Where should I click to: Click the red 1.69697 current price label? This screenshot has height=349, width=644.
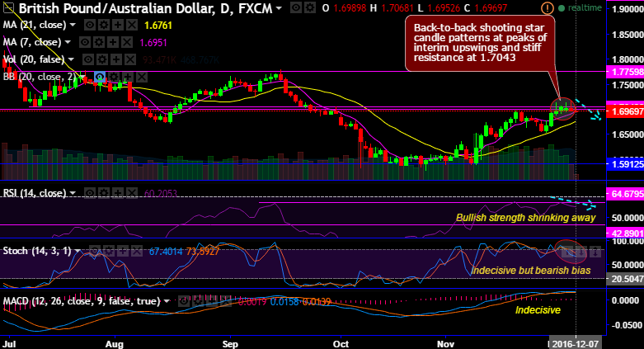(625, 111)
